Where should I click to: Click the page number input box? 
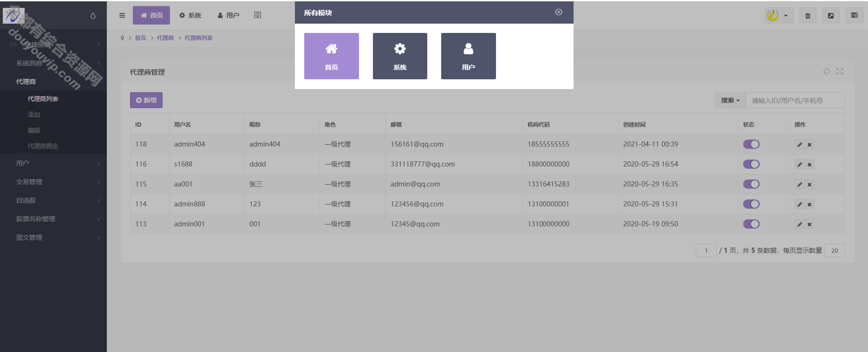coord(706,250)
